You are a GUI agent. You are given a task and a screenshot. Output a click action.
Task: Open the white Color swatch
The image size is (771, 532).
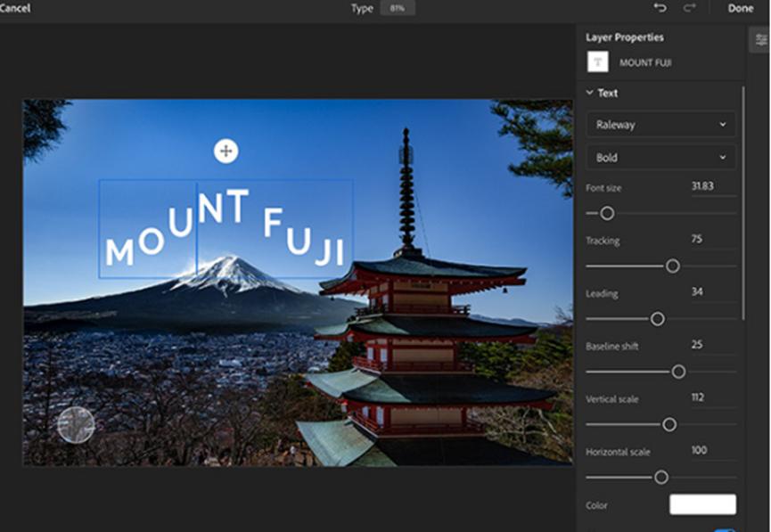click(702, 503)
